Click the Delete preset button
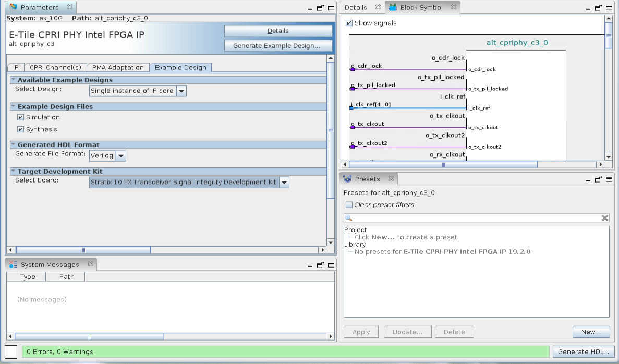 (454, 332)
